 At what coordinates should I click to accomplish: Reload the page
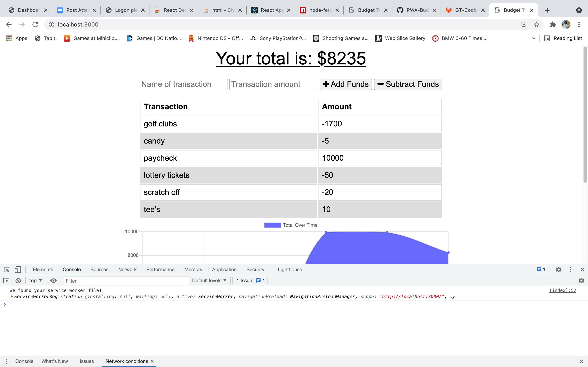(35, 24)
